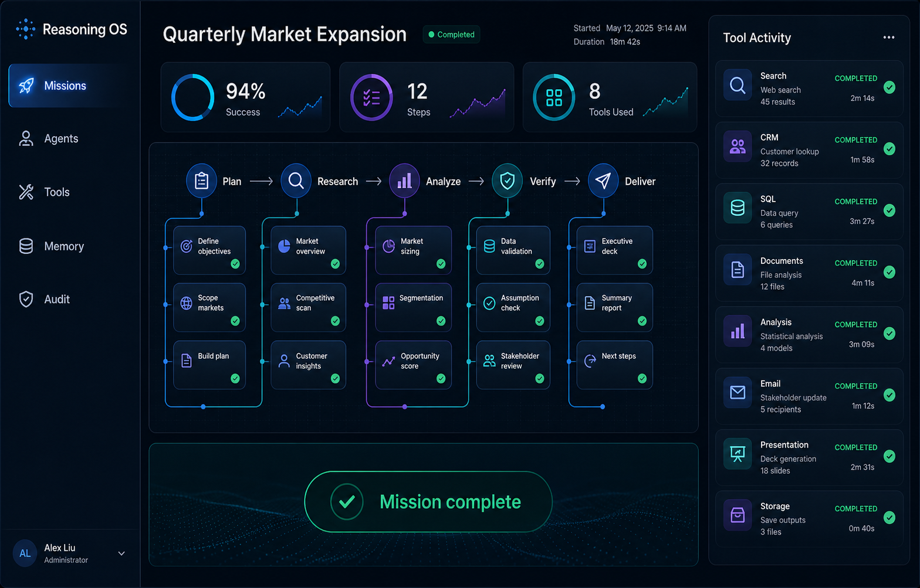
Task: Open the Define objectives step card
Action: [x=209, y=250]
